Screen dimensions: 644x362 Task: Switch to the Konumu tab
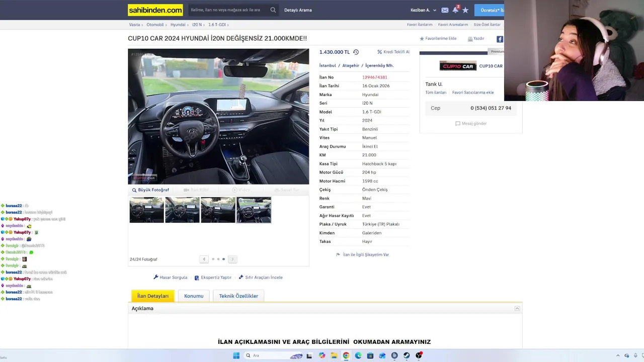pos(194,296)
